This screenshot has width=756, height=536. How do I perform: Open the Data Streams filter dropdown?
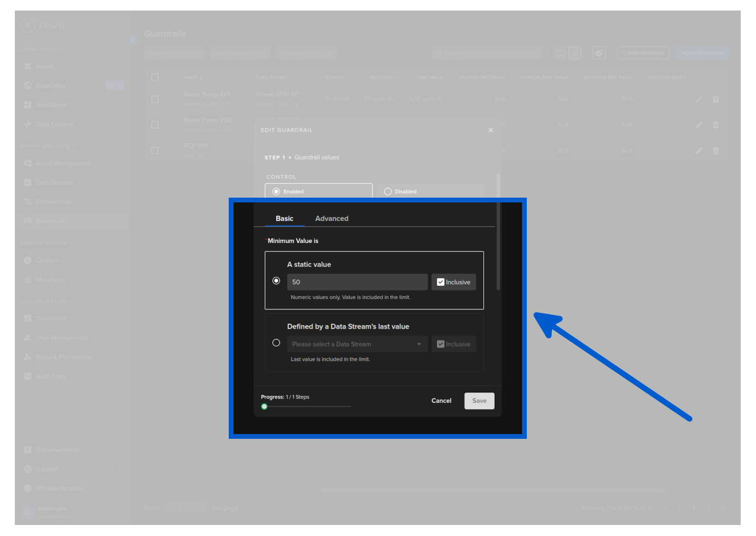point(240,53)
